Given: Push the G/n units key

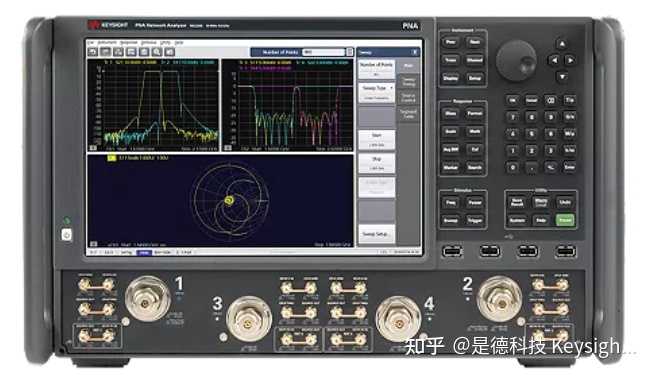Looking at the screenshot, I should [569, 117].
